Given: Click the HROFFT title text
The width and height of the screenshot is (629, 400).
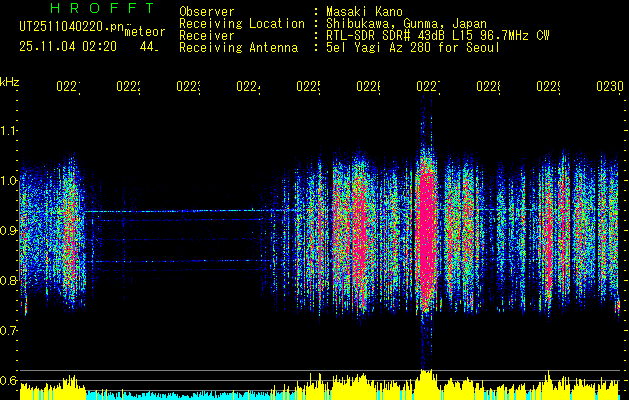Looking at the screenshot, I should click(91, 10).
